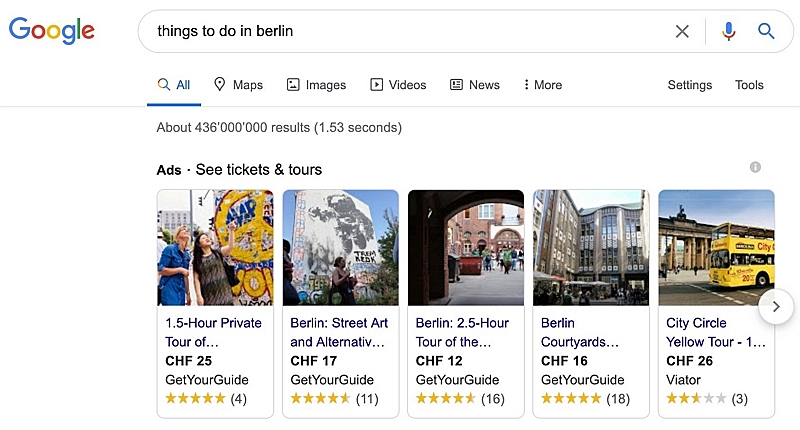Click the CHF 12 price
The width and height of the screenshot is (800, 430).
[x=439, y=361]
